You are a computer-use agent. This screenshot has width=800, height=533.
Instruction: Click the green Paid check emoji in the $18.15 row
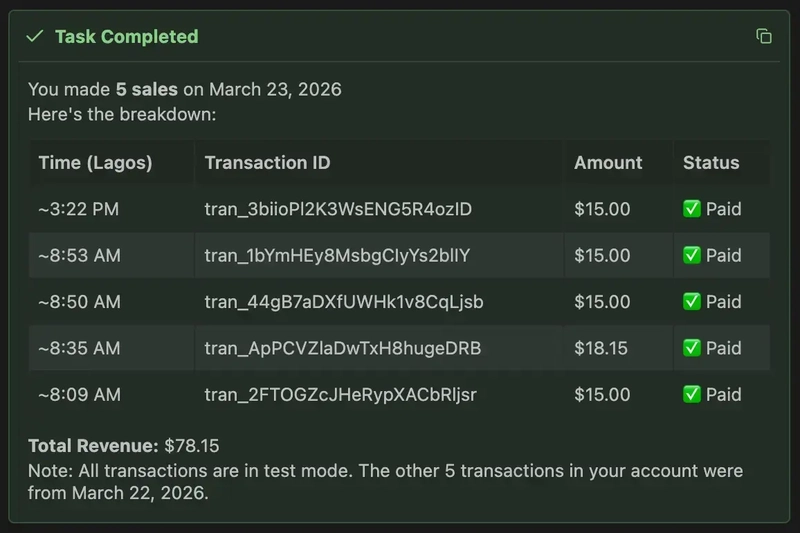pos(691,348)
